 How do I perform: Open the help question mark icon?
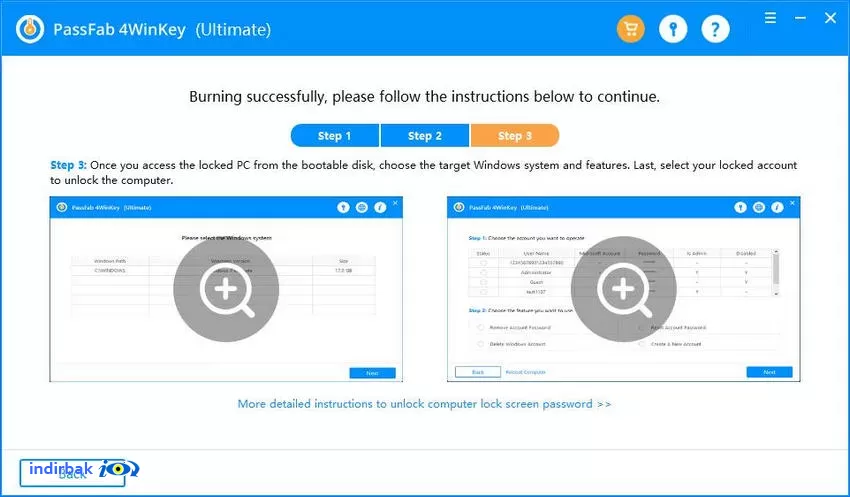[x=715, y=29]
